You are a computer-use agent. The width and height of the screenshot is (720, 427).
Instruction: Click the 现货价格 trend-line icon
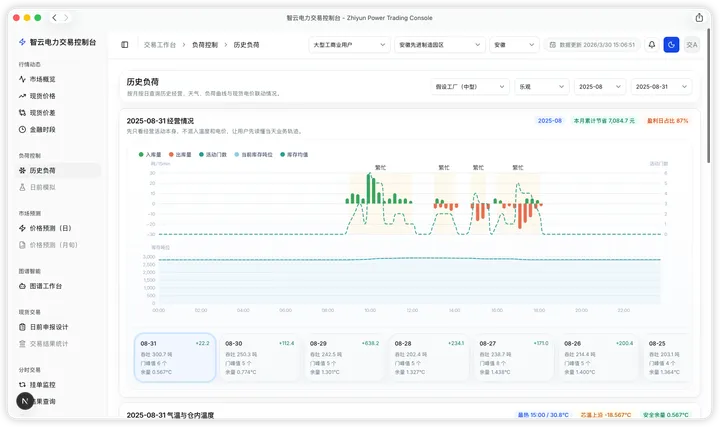click(22, 96)
